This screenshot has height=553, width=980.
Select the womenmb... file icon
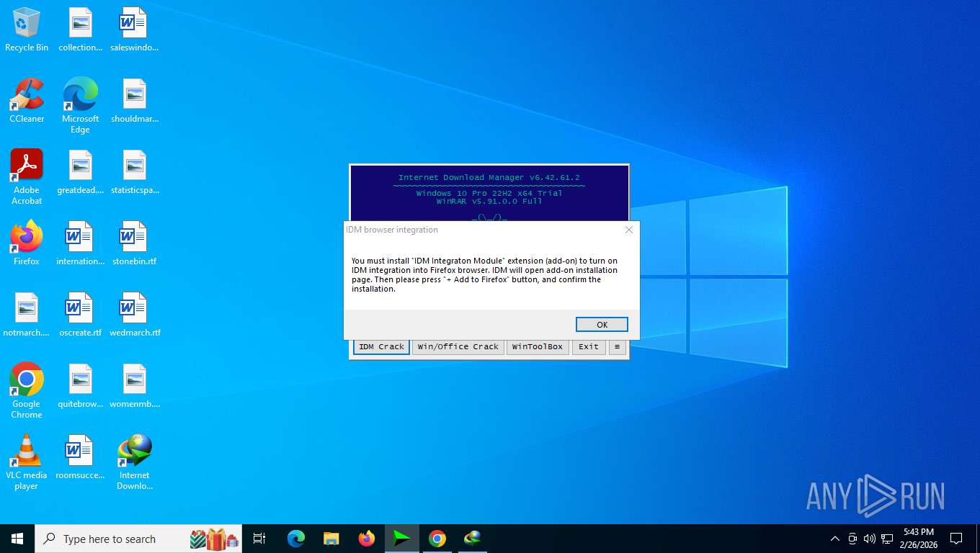pos(134,386)
